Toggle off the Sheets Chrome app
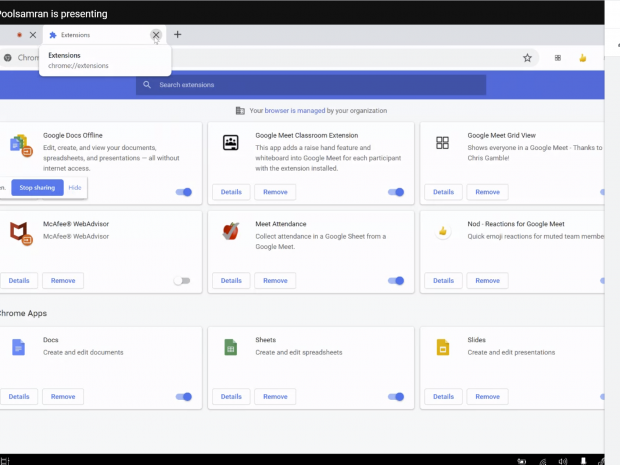 396,397
